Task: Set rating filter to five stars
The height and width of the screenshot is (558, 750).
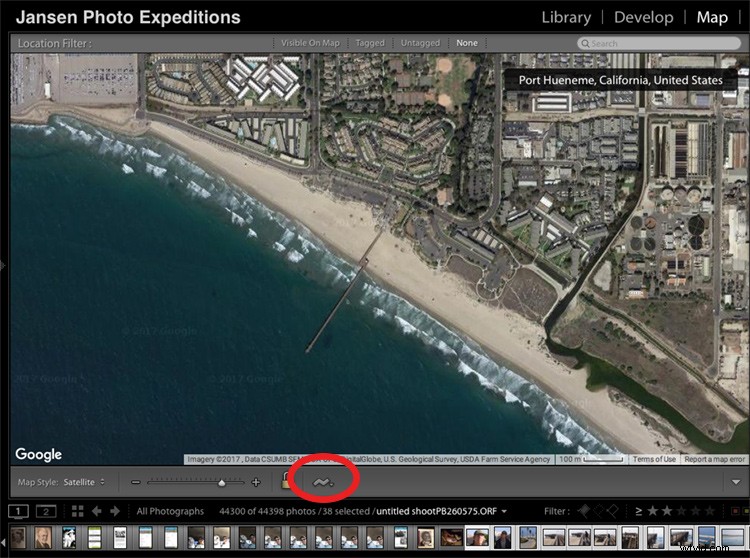Action: pos(710,512)
